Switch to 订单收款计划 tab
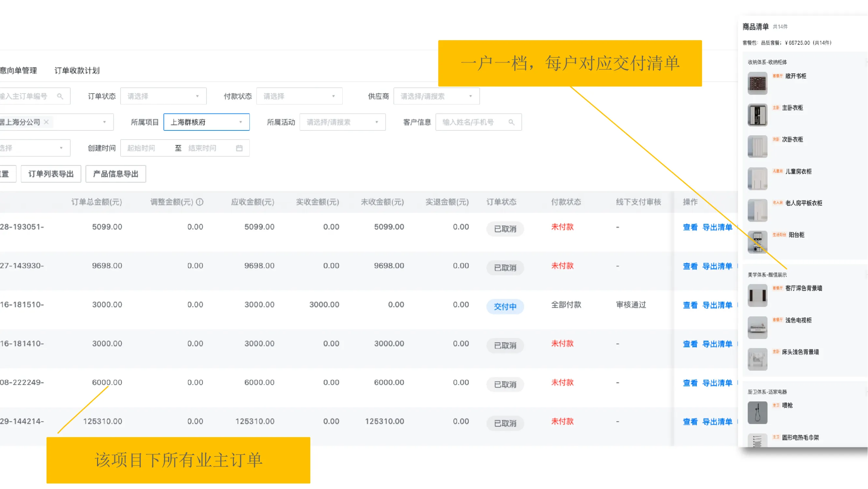Viewport: 868px width, 489px height. click(77, 70)
